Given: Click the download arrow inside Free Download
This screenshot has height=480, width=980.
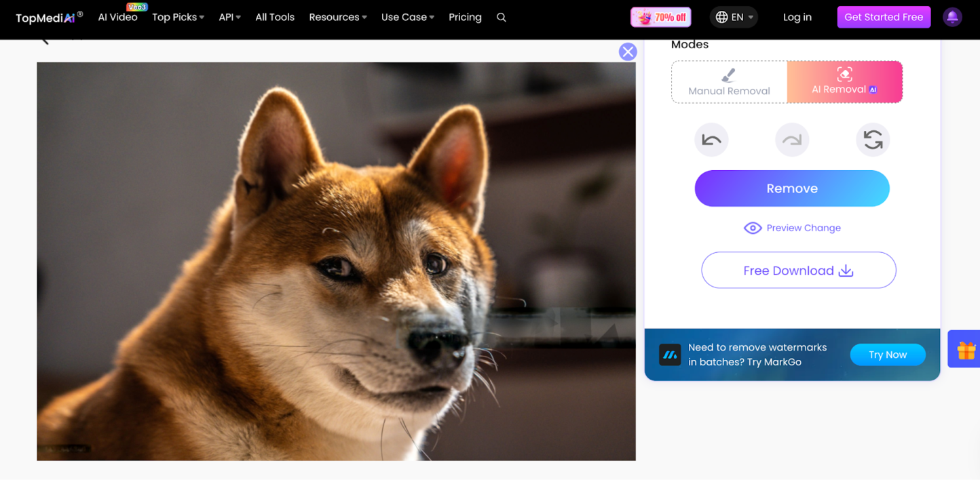Looking at the screenshot, I should point(846,271).
